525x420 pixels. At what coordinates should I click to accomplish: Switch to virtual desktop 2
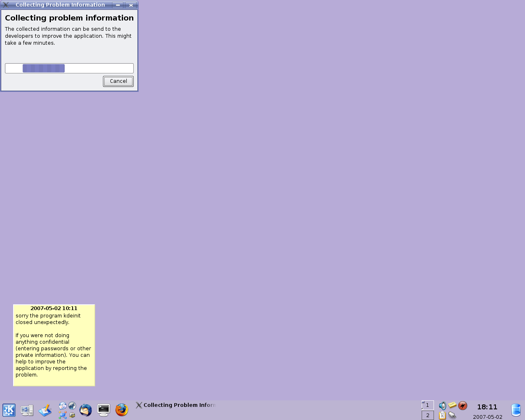tap(428, 415)
